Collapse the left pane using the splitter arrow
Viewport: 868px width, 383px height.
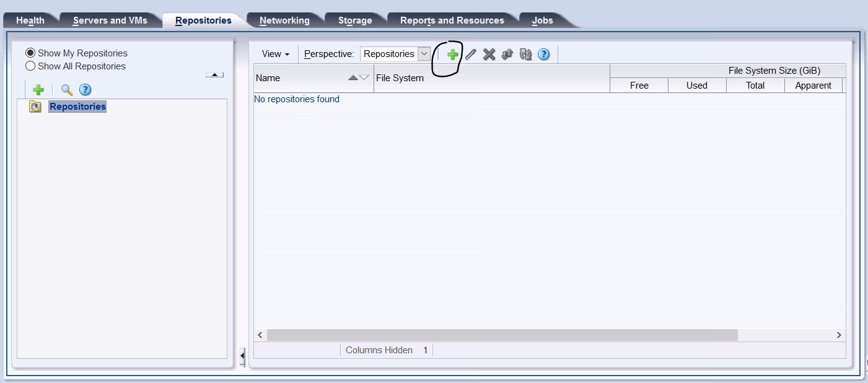242,356
